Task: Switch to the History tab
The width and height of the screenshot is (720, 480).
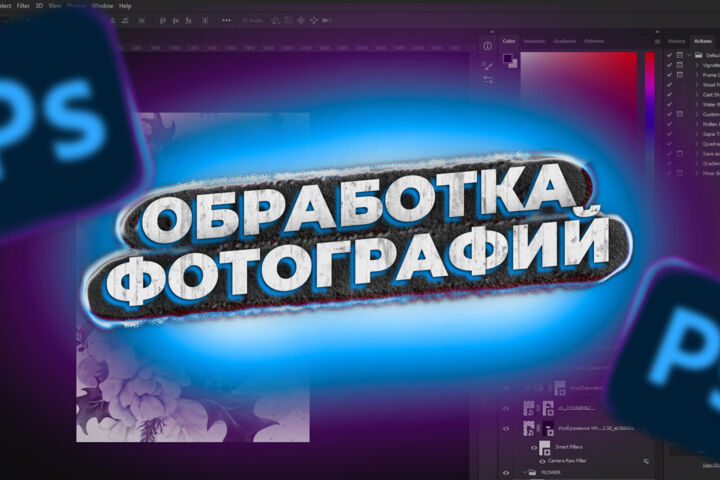Action: coord(676,41)
